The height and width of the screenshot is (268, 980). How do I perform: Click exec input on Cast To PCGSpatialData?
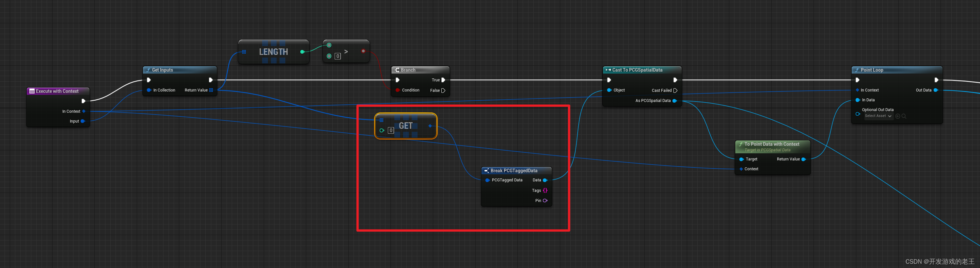coord(609,80)
